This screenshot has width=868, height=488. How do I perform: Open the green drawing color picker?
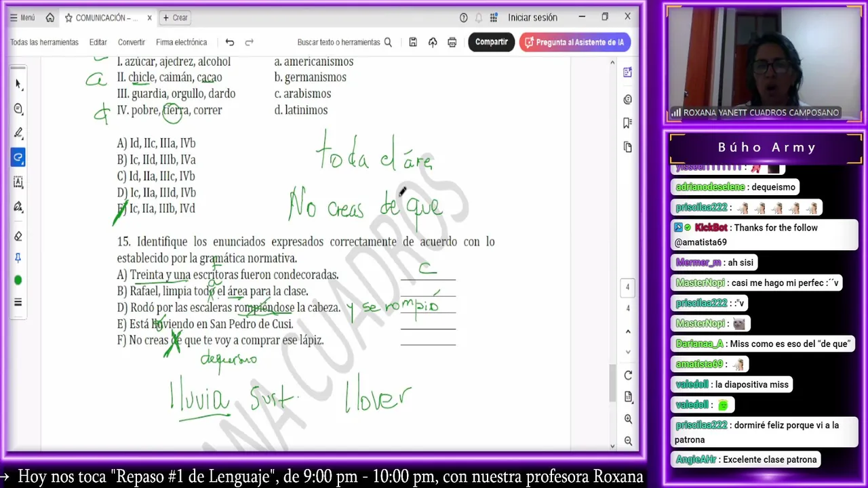18,280
